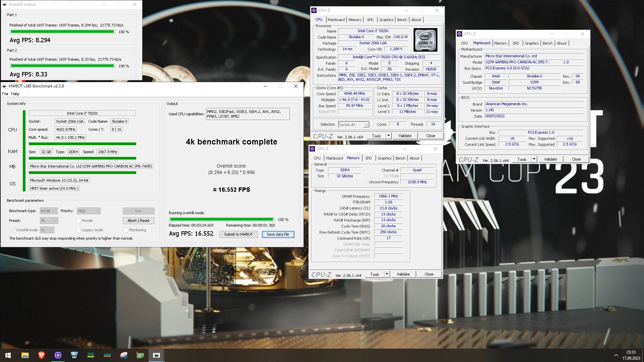This screenshot has width=644, height=362.
Task: Open About tab in CPU-Z CPU window
Action: (x=416, y=20)
